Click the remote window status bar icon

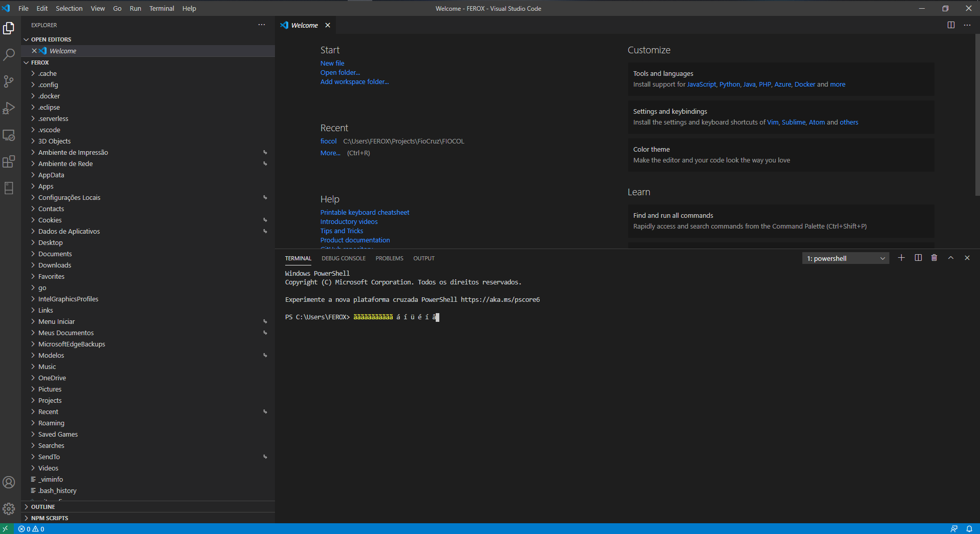[x=5, y=529]
